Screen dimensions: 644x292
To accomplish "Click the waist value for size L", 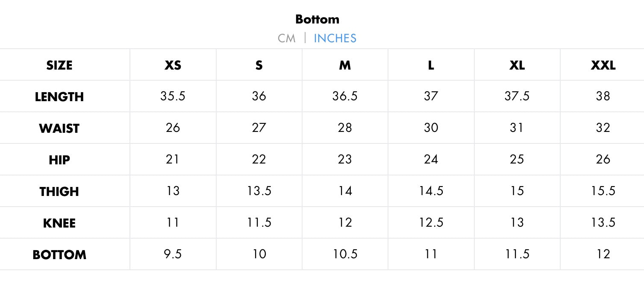I will [x=431, y=128].
